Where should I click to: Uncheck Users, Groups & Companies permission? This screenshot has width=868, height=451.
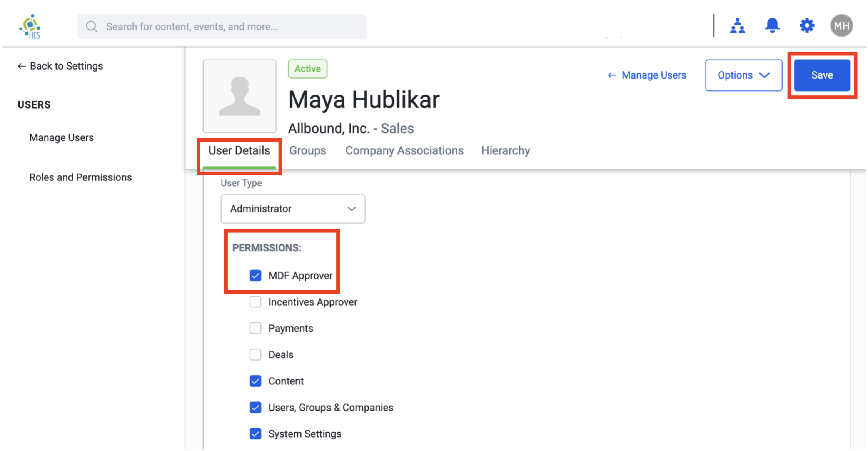pyautogui.click(x=255, y=408)
